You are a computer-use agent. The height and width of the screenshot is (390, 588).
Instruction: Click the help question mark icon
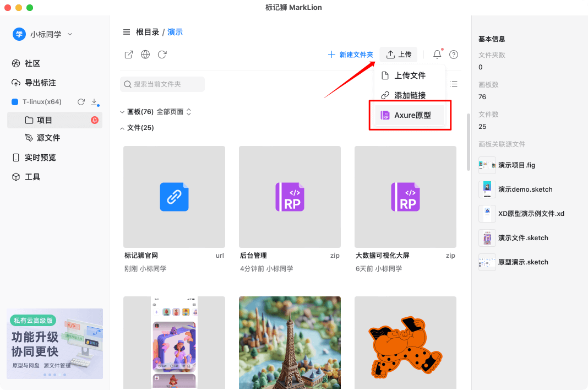(x=453, y=54)
